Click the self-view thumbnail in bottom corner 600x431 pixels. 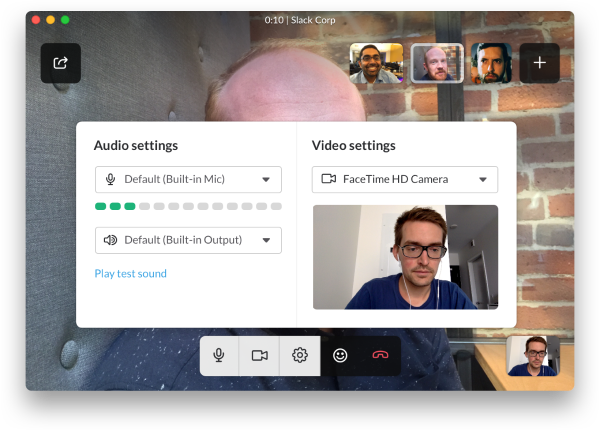click(x=532, y=356)
